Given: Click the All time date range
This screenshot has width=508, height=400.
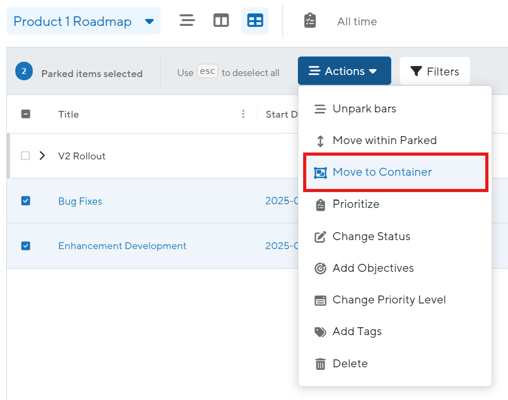Looking at the screenshot, I should tap(357, 21).
